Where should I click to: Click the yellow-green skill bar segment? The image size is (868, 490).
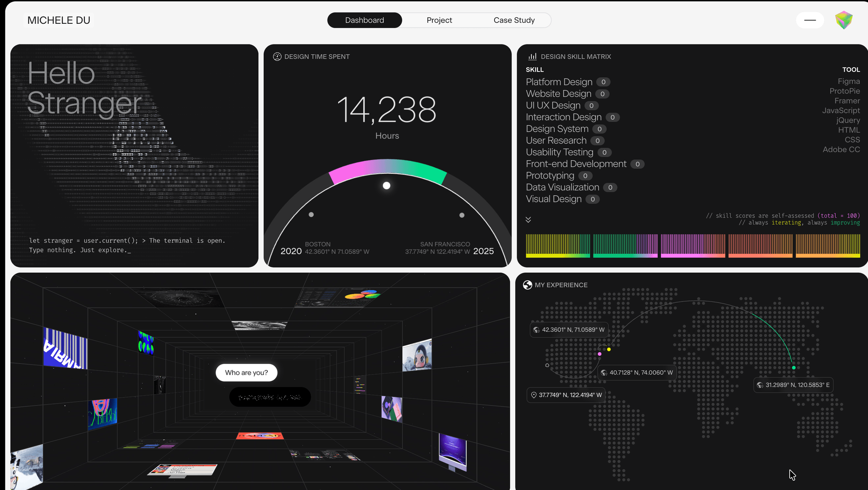pyautogui.click(x=558, y=246)
